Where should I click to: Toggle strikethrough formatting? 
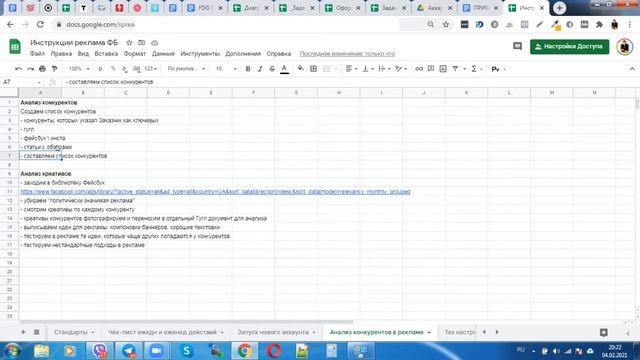tap(272, 69)
